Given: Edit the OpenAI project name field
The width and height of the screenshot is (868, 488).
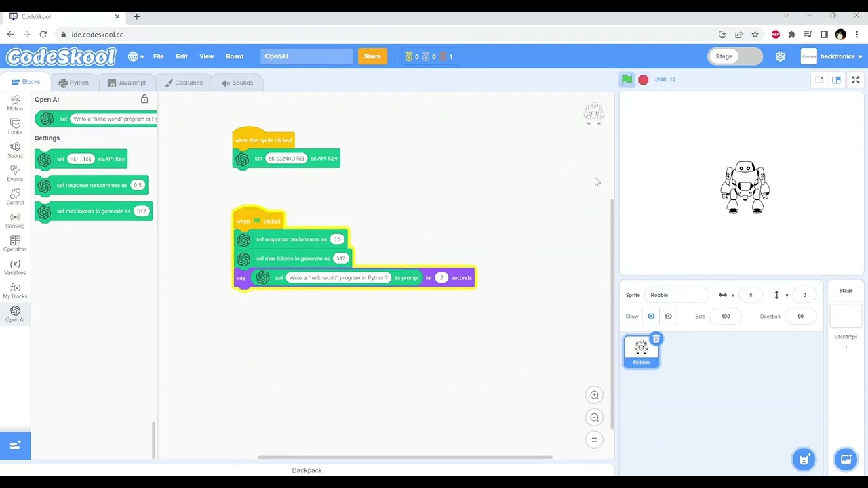Looking at the screenshot, I should [307, 56].
